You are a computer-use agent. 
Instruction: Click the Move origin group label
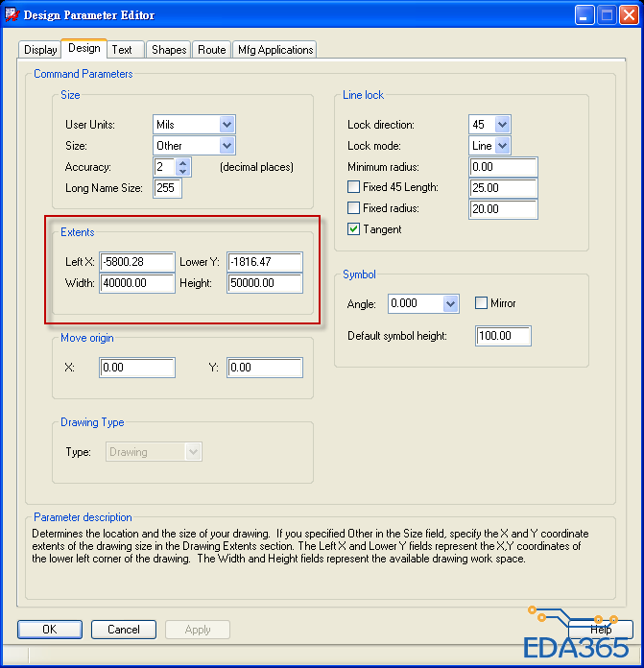(x=87, y=338)
